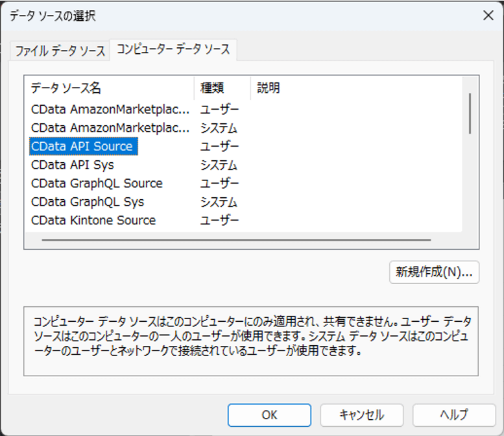This screenshot has height=436, width=504.
Task: Select CData AmazonMarketplace system data source
Action: [110, 128]
